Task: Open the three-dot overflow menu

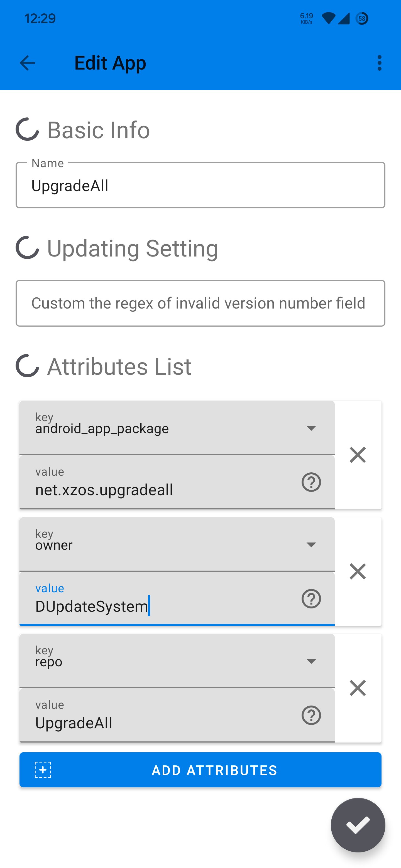Action: [x=379, y=63]
